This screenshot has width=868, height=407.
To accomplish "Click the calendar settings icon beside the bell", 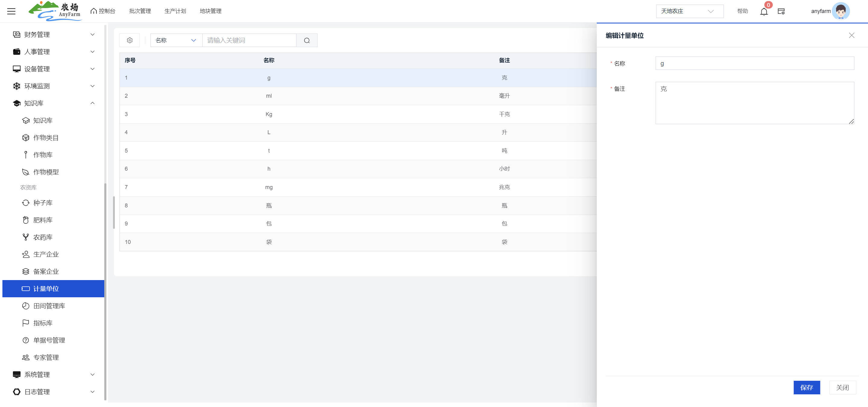I will point(781,11).
